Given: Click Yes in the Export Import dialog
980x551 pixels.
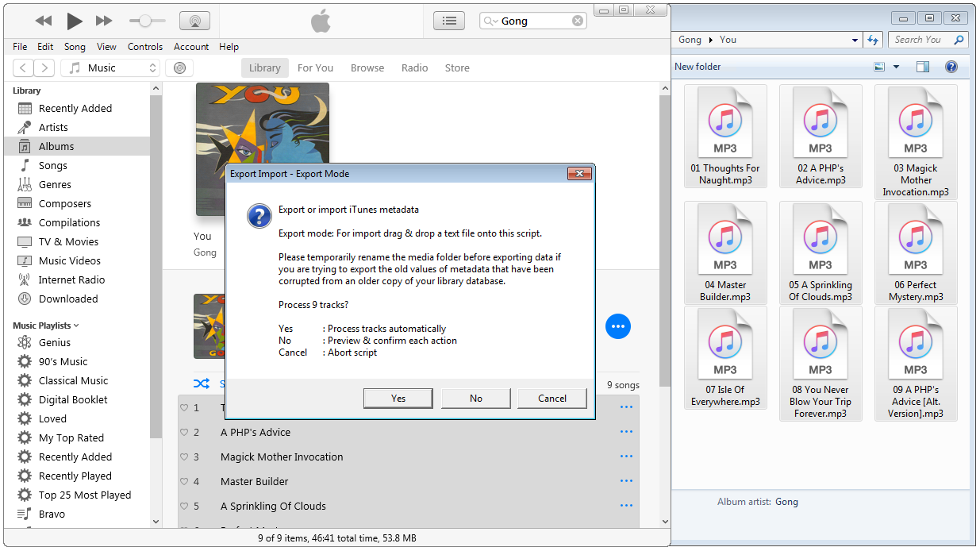Looking at the screenshot, I should point(398,399).
